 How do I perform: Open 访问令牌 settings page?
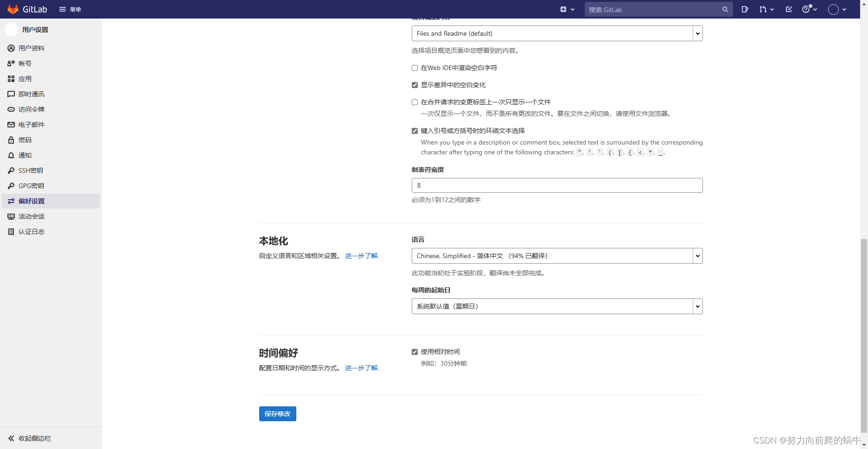pyautogui.click(x=51, y=109)
